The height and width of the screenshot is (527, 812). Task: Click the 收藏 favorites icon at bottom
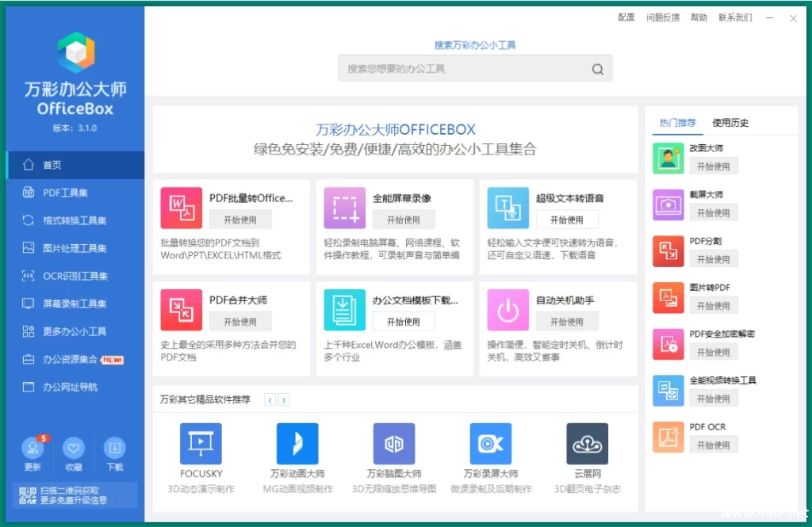click(75, 449)
